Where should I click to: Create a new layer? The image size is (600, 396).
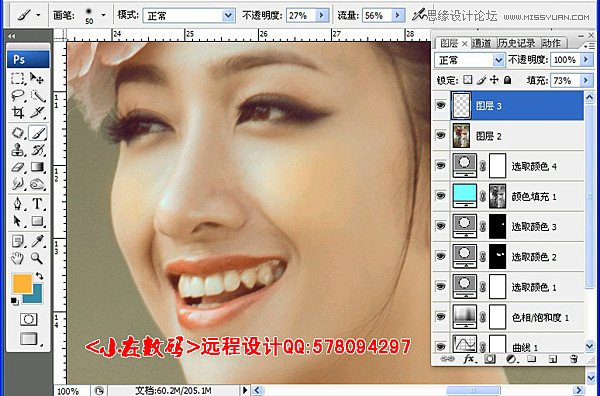[x=552, y=359]
